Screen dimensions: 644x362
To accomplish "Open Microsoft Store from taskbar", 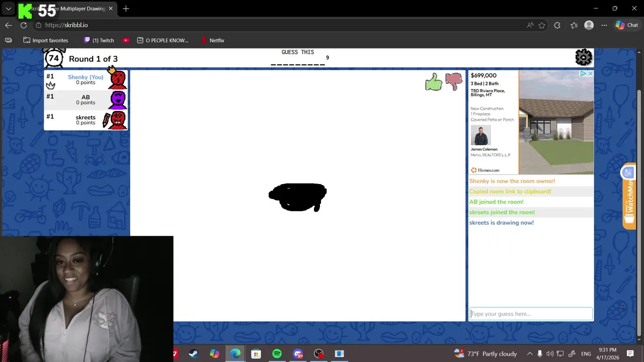I will (x=256, y=354).
